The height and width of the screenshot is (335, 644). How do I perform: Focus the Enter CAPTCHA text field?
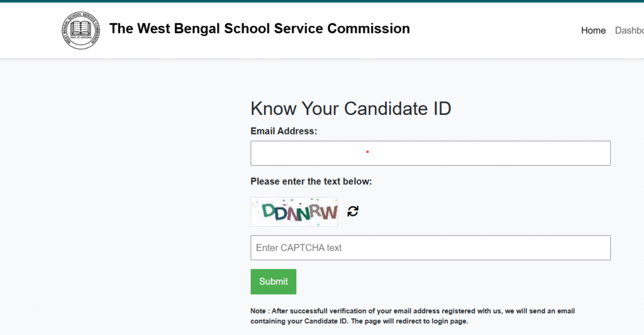pos(430,248)
